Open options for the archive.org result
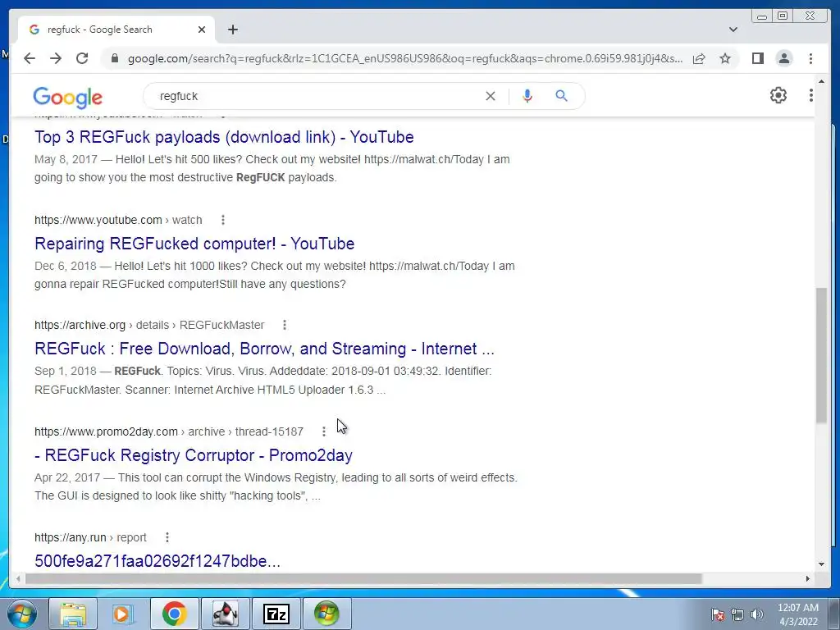Screen dimensions: 840x630 point(285,325)
